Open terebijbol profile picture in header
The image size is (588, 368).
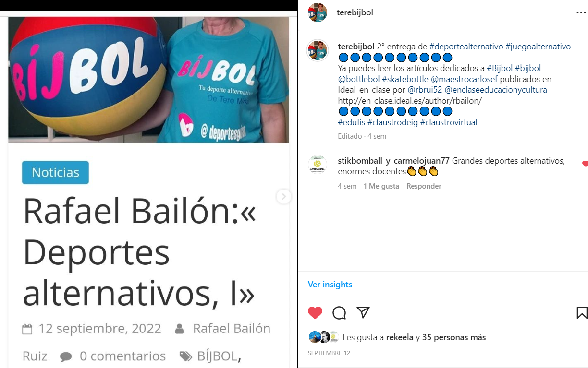(318, 12)
